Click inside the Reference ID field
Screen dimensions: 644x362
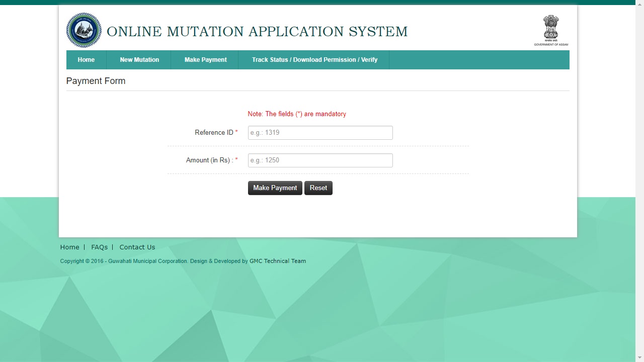(x=320, y=132)
